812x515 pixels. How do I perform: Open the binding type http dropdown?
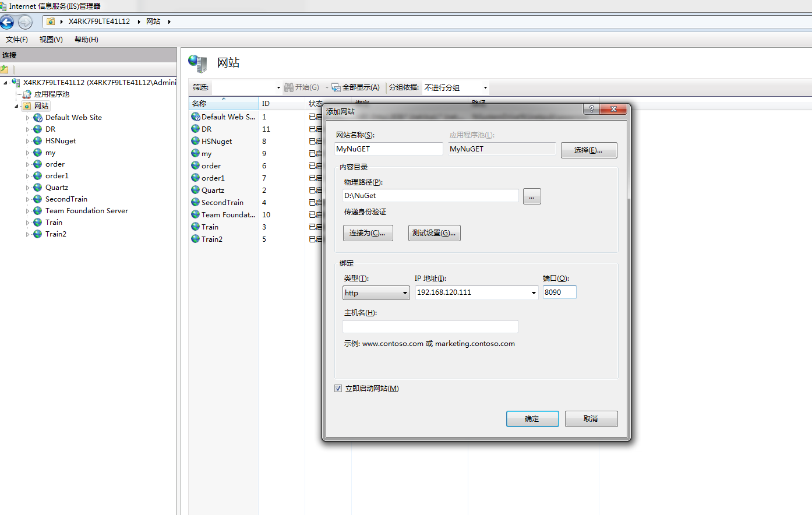pos(376,293)
